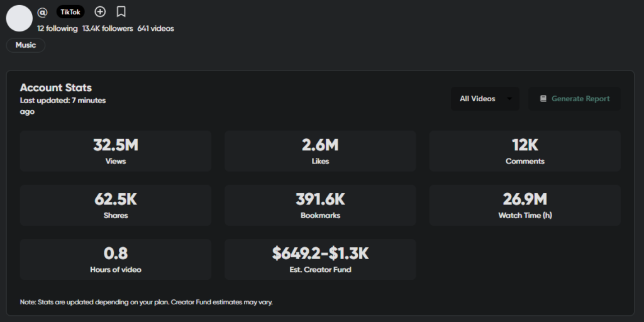Click the 391.6K Bookmarks stat card
This screenshot has width=644, height=322.
pos(320,205)
